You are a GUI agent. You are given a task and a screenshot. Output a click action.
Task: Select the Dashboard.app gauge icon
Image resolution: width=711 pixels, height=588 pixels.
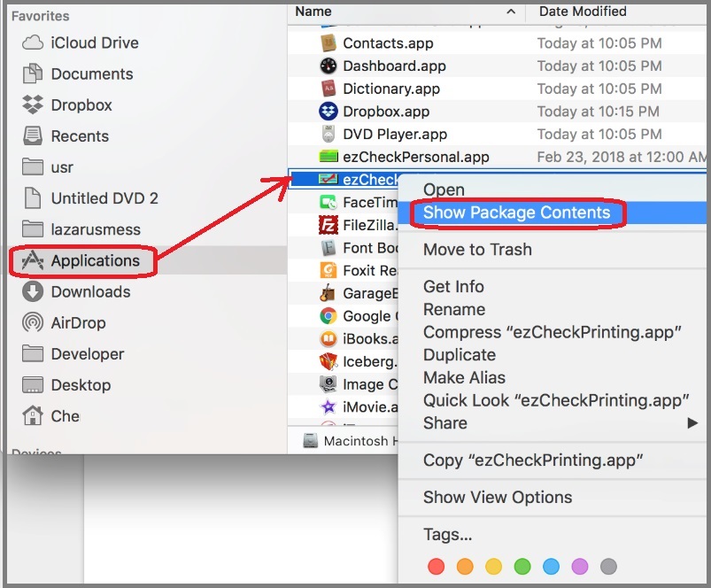328,66
